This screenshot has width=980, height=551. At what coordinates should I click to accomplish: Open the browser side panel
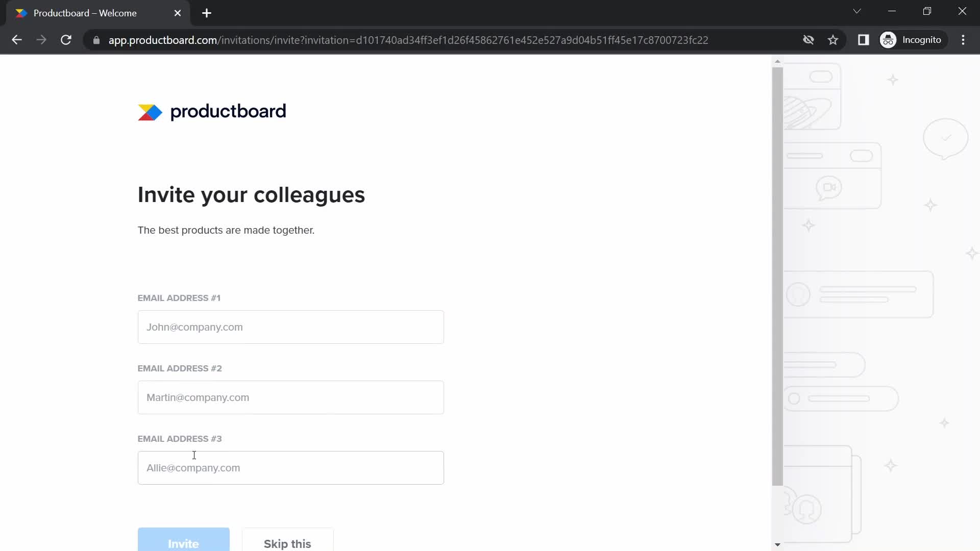click(x=863, y=40)
